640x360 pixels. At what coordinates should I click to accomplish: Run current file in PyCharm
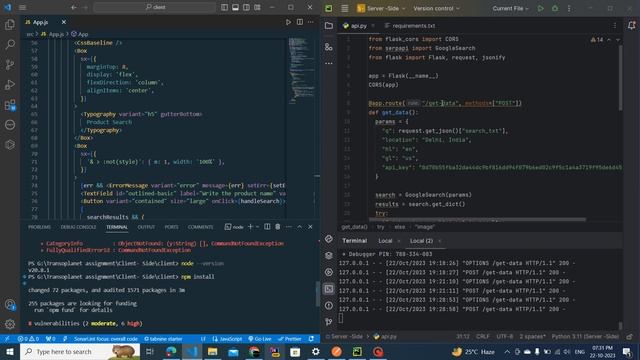pos(540,8)
